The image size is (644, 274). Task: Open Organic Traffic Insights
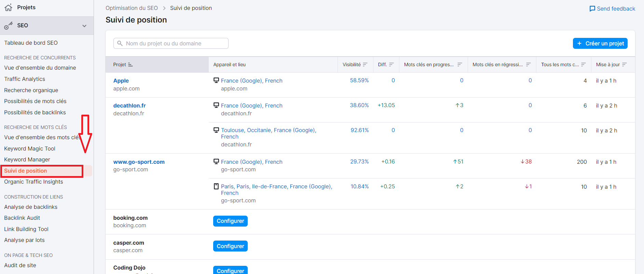click(x=33, y=182)
